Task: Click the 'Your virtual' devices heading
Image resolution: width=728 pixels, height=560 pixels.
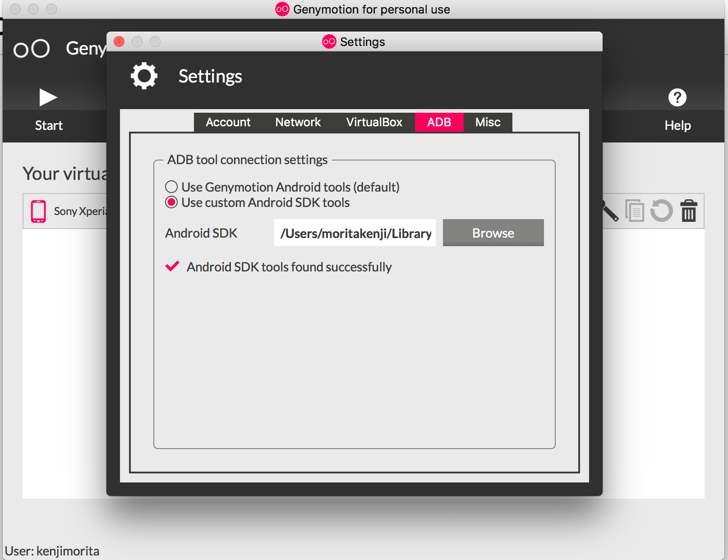Action: click(65, 174)
